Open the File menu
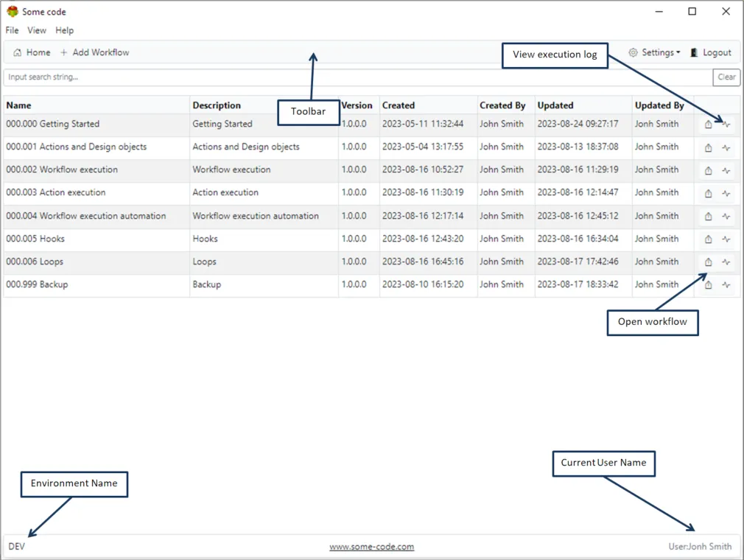The width and height of the screenshot is (744, 560). click(x=12, y=30)
